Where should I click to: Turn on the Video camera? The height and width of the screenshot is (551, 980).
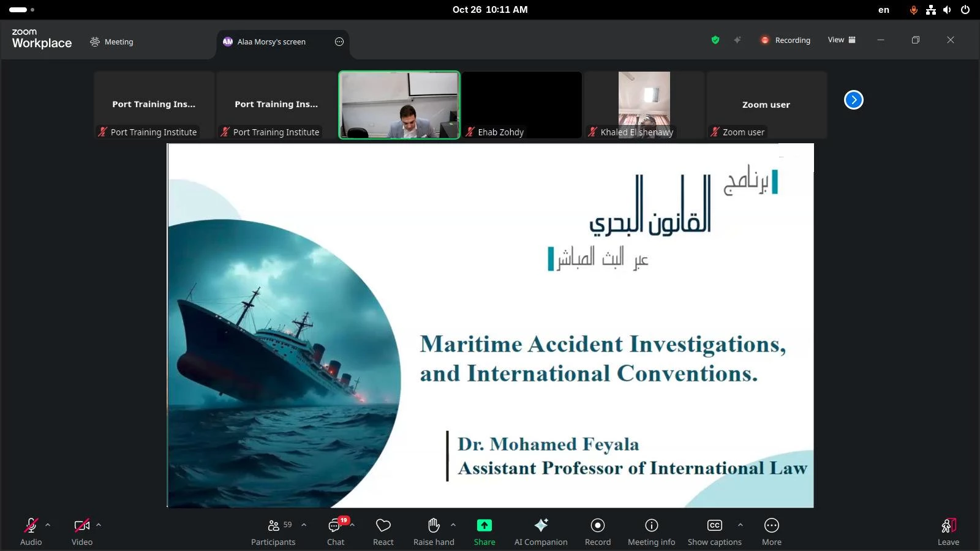[x=81, y=531]
